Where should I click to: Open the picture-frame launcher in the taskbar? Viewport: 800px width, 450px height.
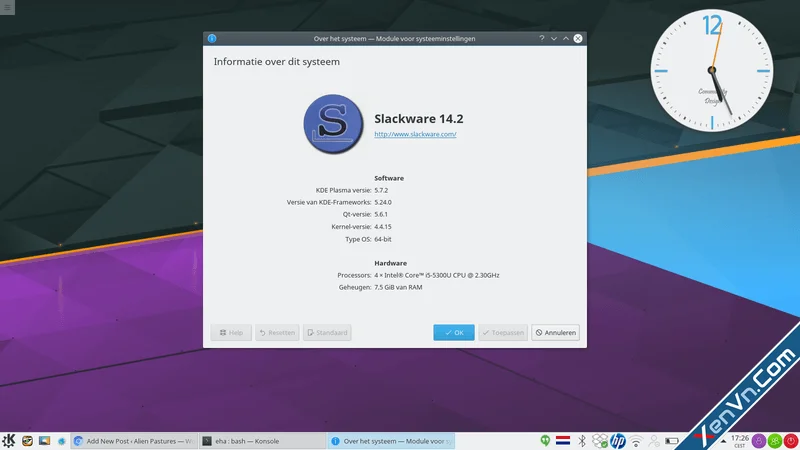(44, 441)
